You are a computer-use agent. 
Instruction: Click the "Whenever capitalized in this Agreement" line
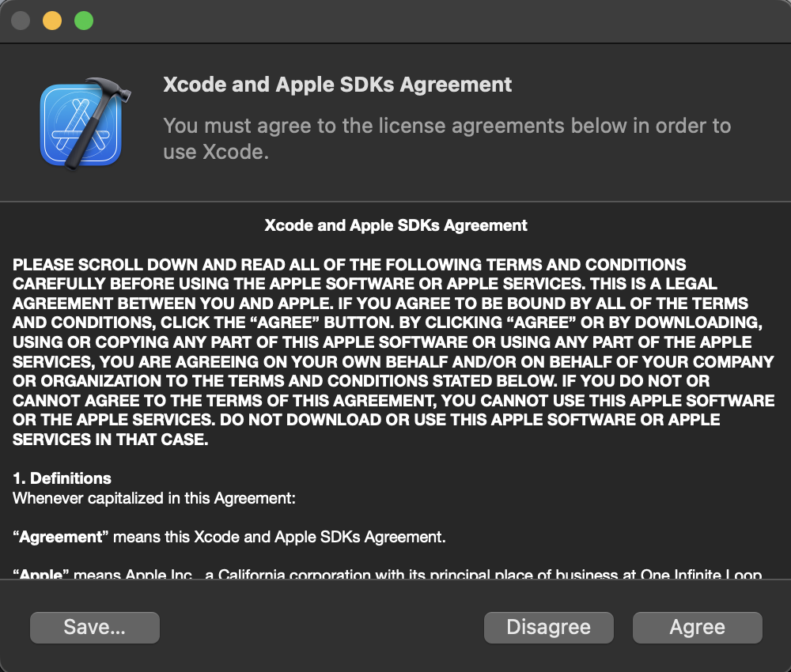point(154,499)
